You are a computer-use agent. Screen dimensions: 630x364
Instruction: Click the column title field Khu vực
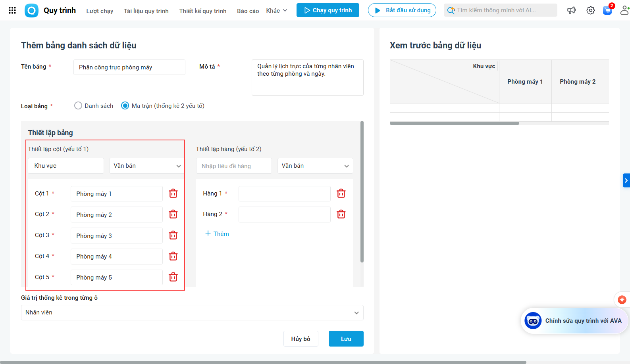[x=66, y=166]
